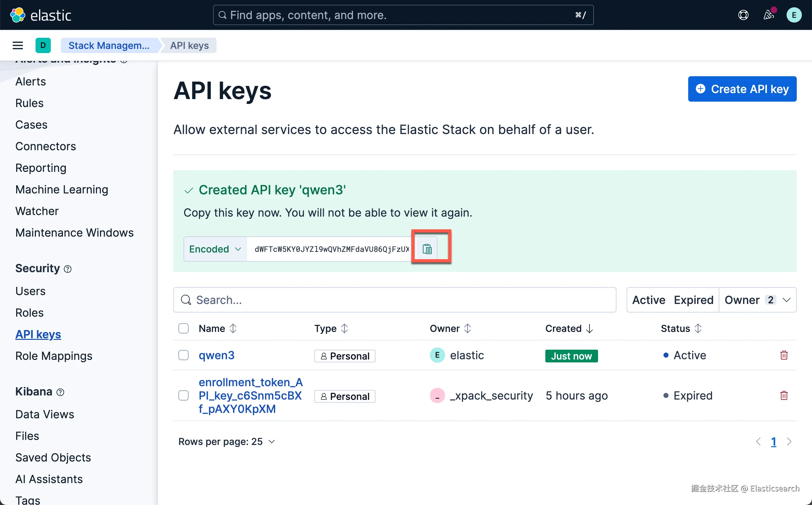The height and width of the screenshot is (505, 812).
Task: Open Role Mappings in the sidebar
Action: click(x=54, y=356)
